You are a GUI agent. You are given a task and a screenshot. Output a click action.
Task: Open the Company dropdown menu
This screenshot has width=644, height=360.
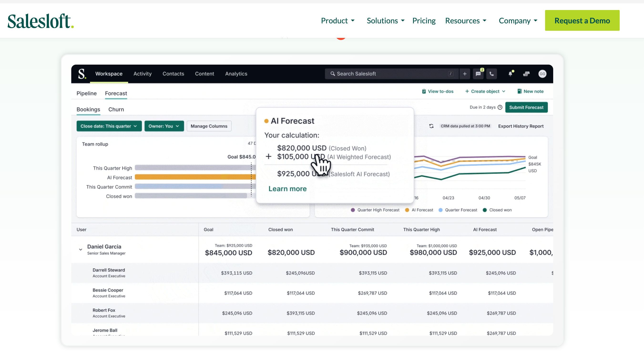click(518, 21)
